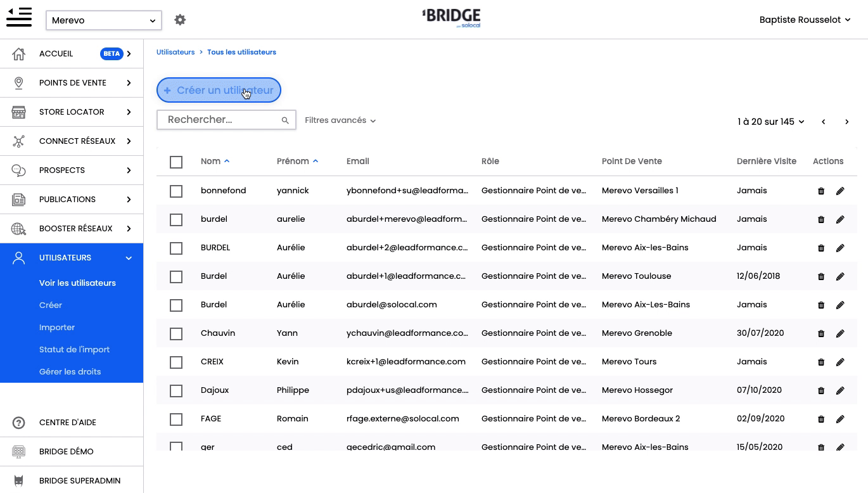868x493 pixels.
Task: Check the Chauvin Yann row checkbox
Action: [x=176, y=334]
